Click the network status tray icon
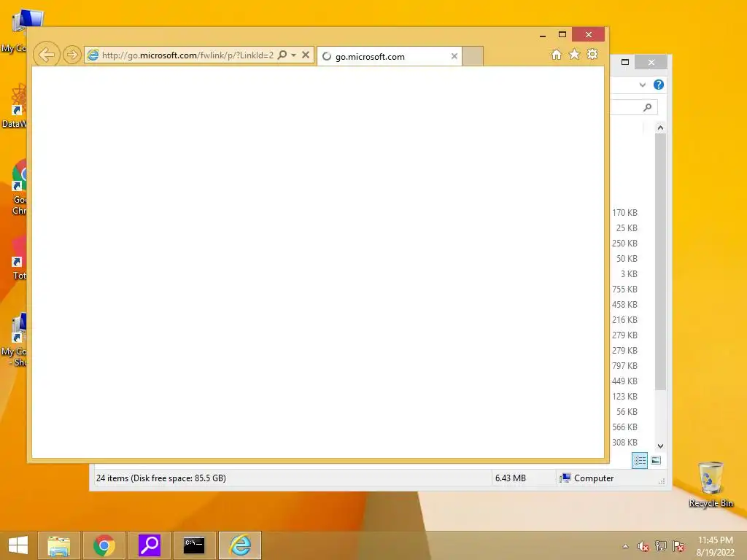Viewport: 747px width, 560px height. (x=661, y=546)
